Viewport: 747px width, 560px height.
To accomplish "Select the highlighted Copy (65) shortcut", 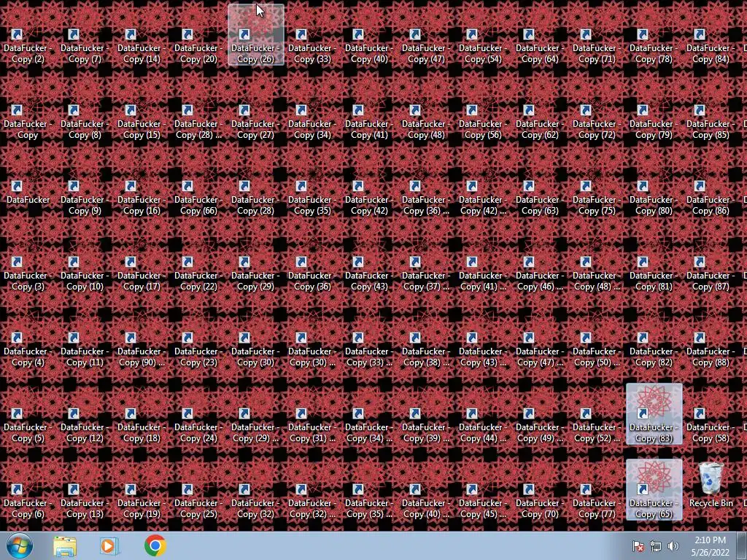I will [x=654, y=489].
